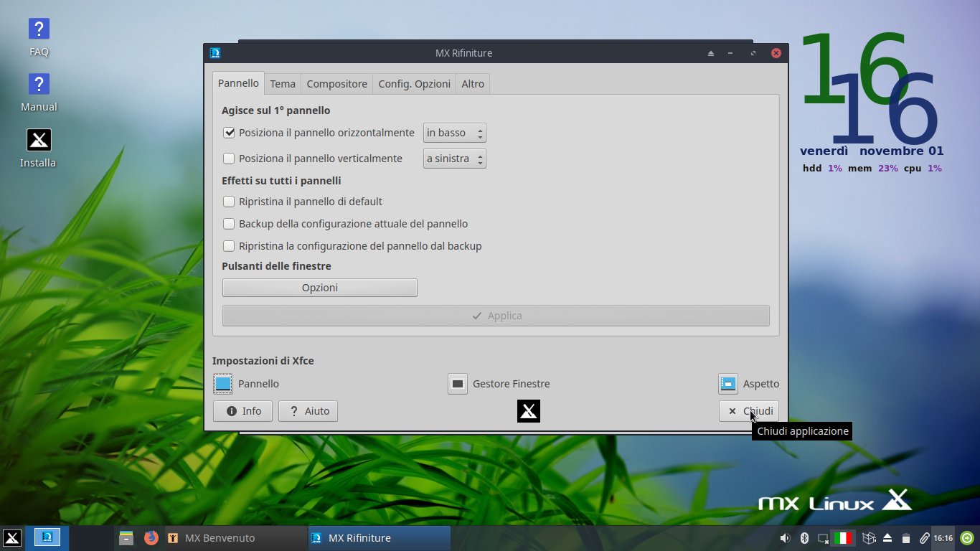980x551 pixels.
Task: Click the titlebar roll-up eject button
Action: (711, 53)
